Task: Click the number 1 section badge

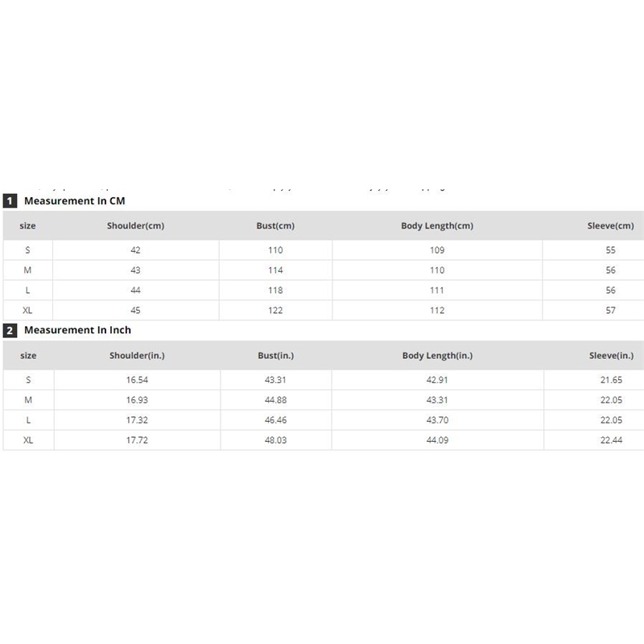Action: pos(10,201)
